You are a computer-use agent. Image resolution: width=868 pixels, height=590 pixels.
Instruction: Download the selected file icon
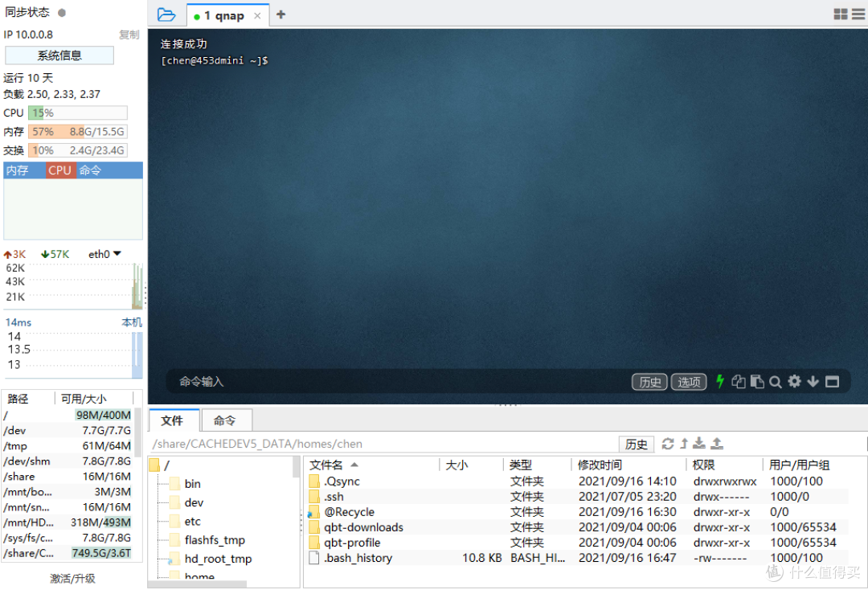[x=699, y=444]
